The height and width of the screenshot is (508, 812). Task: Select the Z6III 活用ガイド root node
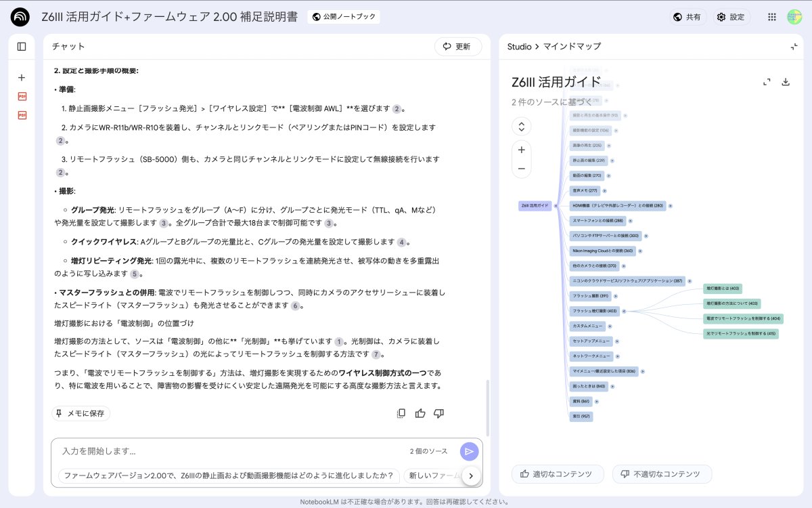click(535, 206)
